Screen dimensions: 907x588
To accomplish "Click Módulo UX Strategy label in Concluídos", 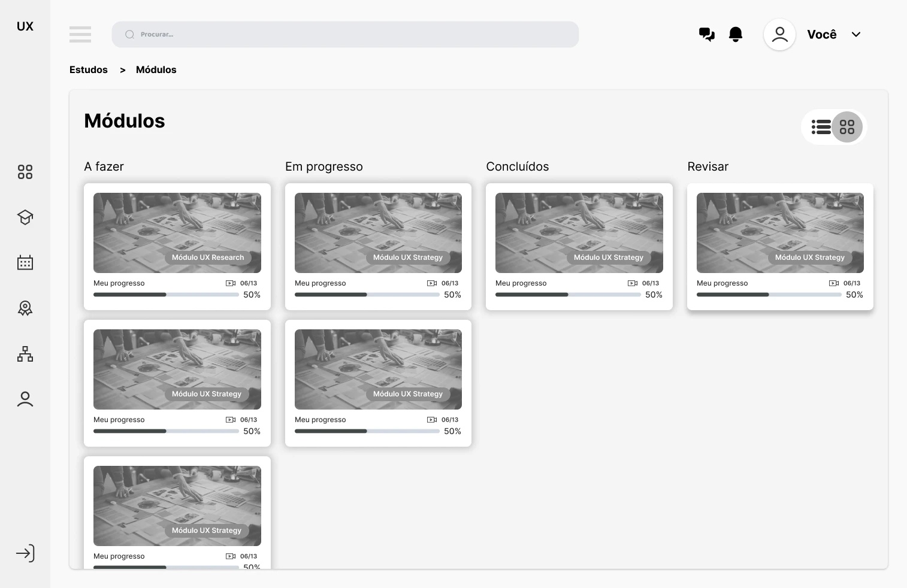I will tap(609, 257).
